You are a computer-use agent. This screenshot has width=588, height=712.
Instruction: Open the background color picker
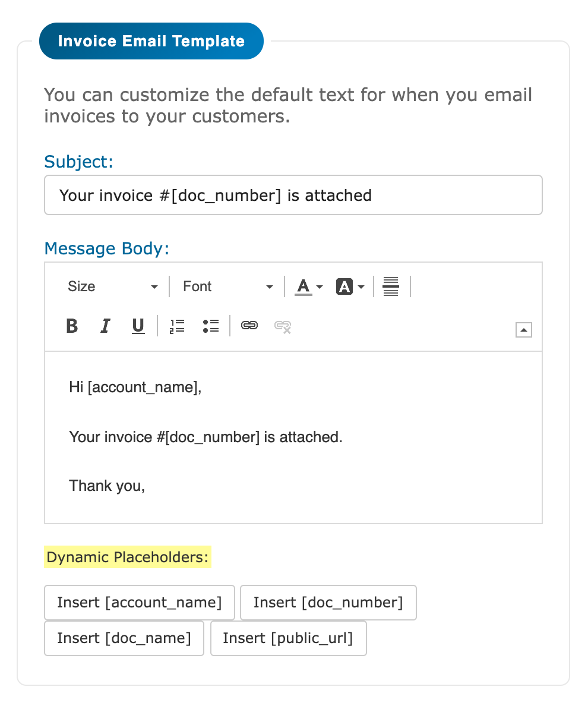[350, 286]
